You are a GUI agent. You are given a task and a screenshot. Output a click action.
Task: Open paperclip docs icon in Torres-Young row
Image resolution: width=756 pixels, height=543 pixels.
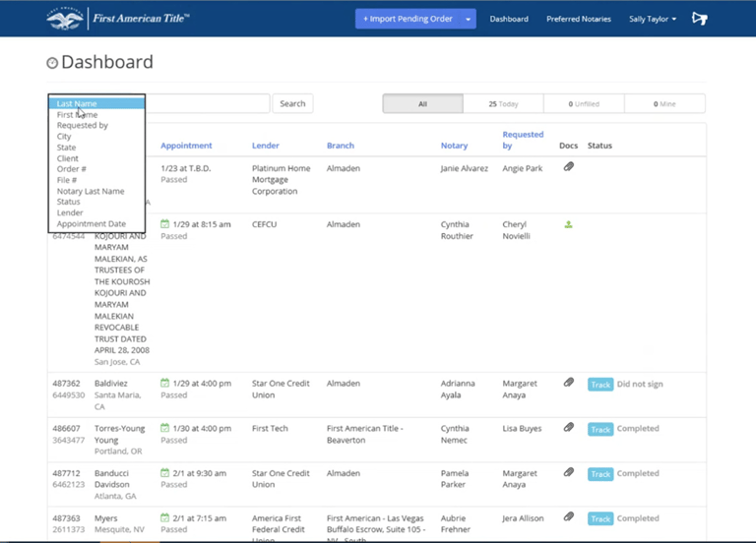pos(568,427)
